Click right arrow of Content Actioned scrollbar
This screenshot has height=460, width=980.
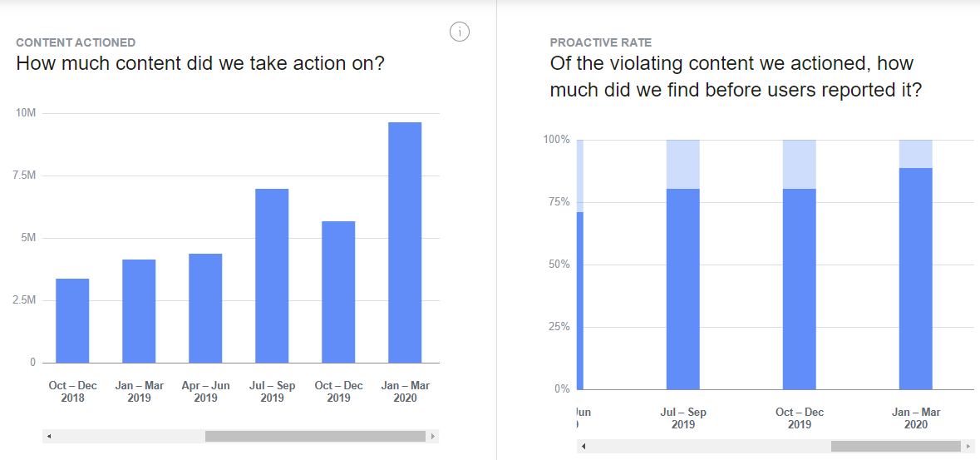point(433,436)
